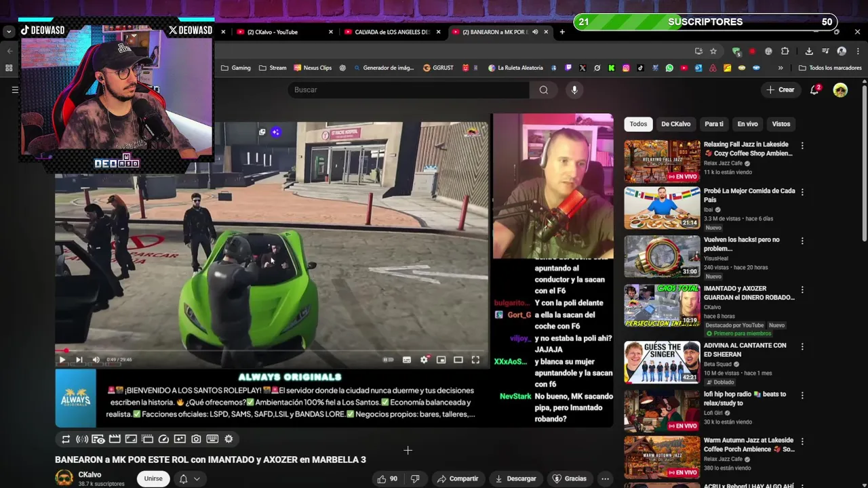Open CKalvo channel avatar
The width and height of the screenshot is (868, 488).
tap(64, 478)
